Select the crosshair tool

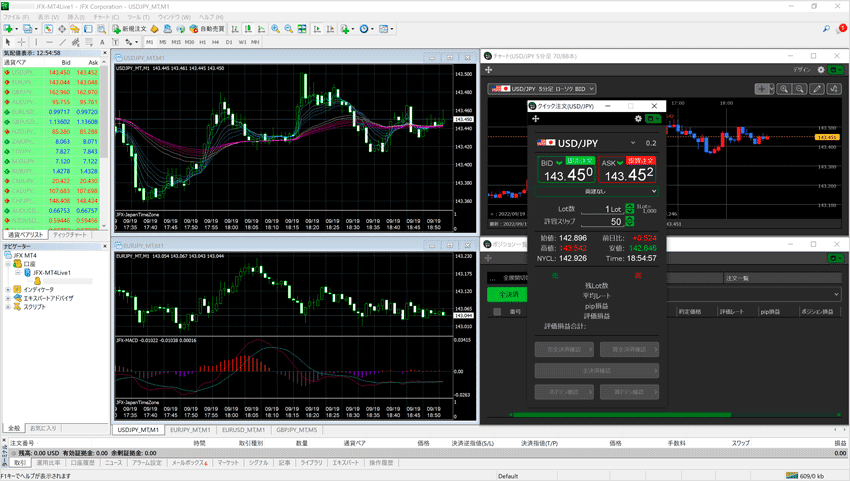click(22, 42)
